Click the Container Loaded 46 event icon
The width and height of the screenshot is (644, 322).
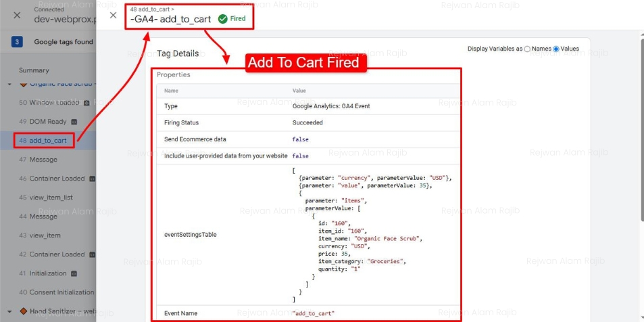point(92,179)
